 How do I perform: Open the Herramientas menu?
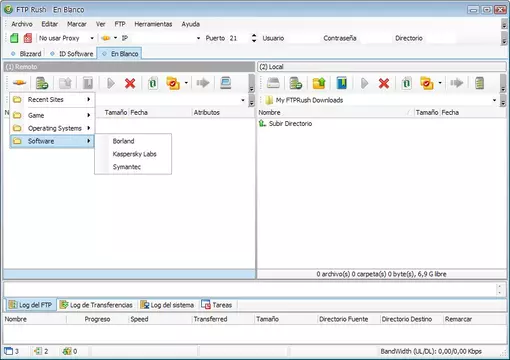(x=153, y=24)
